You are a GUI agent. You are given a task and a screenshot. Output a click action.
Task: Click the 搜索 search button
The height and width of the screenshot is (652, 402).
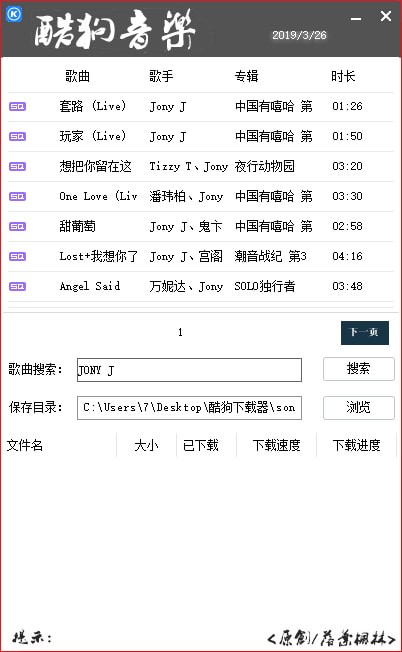click(358, 369)
